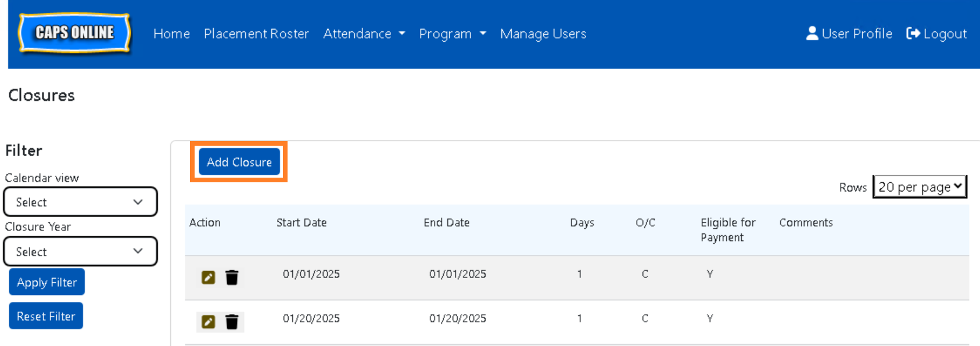The width and height of the screenshot is (980, 346).
Task: Click the User Profile person icon
Action: 812,34
